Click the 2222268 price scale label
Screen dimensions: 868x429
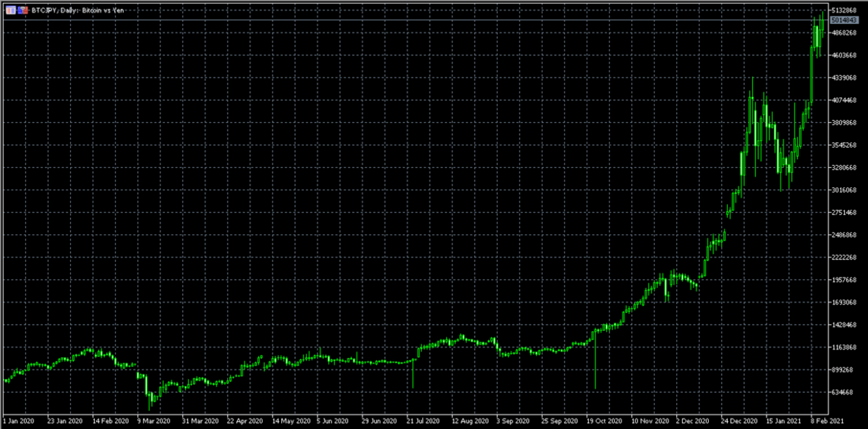(x=845, y=257)
